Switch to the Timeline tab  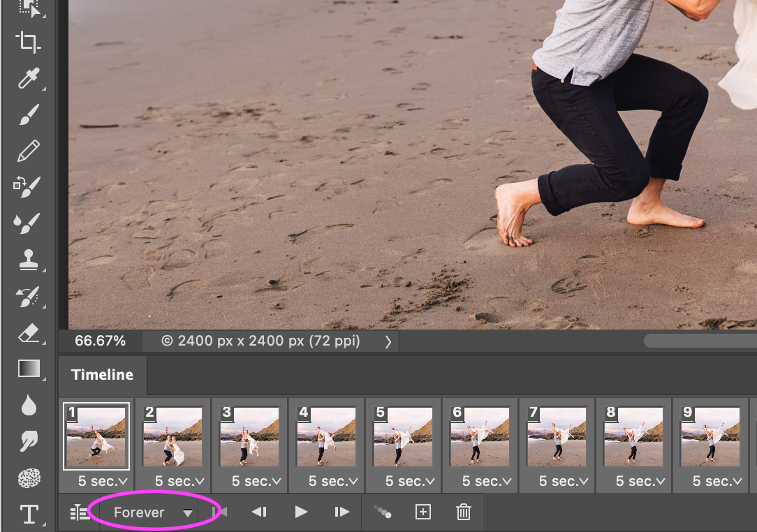click(102, 375)
